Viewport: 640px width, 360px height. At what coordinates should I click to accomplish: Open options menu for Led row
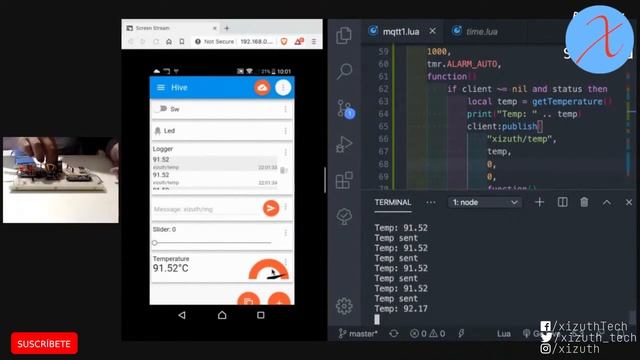tap(285, 131)
